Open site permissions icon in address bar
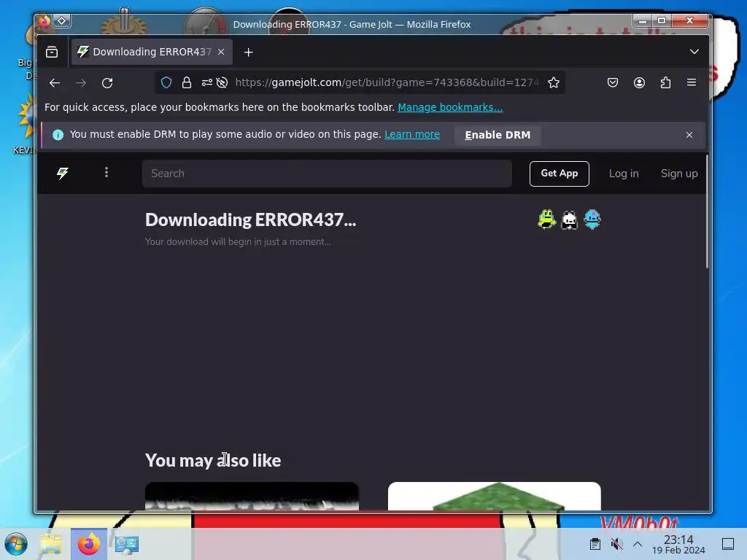747x560 pixels. [x=206, y=83]
